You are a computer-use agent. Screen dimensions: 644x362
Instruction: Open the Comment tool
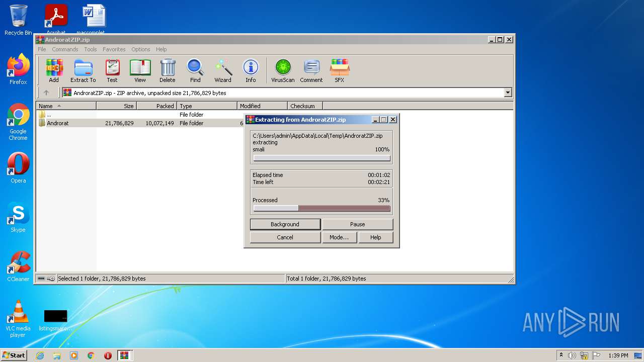click(x=311, y=70)
